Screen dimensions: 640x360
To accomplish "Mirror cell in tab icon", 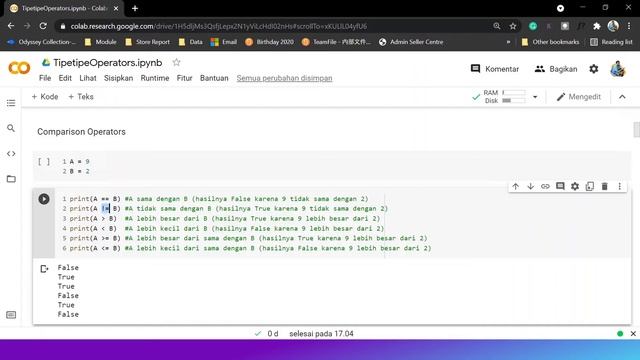I will pos(590,187).
